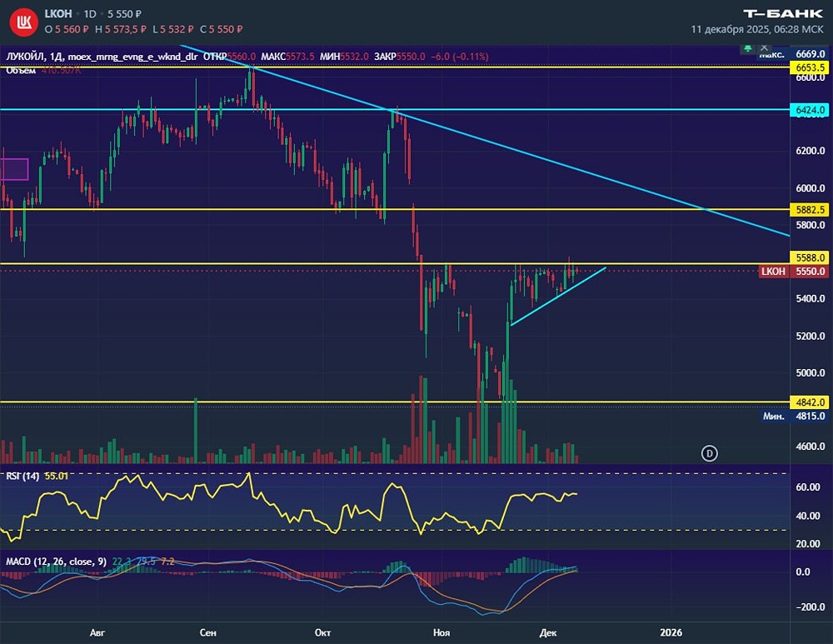Click the 2026 label on time axis

coord(671,632)
